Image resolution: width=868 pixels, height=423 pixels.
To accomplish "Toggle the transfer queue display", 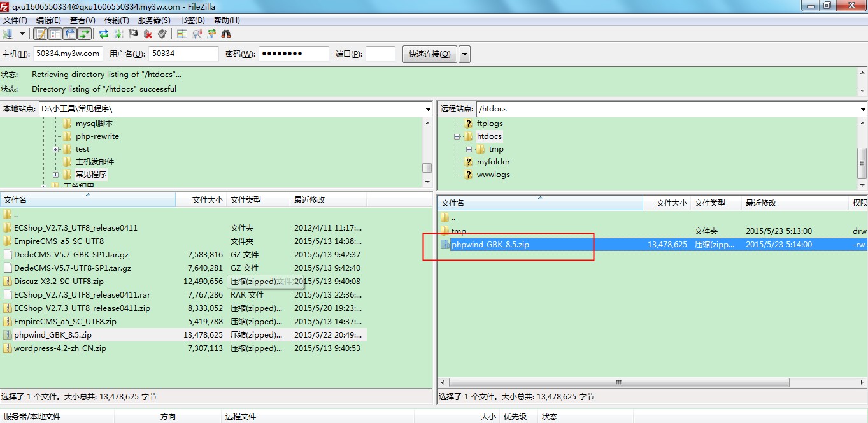I will click(85, 34).
